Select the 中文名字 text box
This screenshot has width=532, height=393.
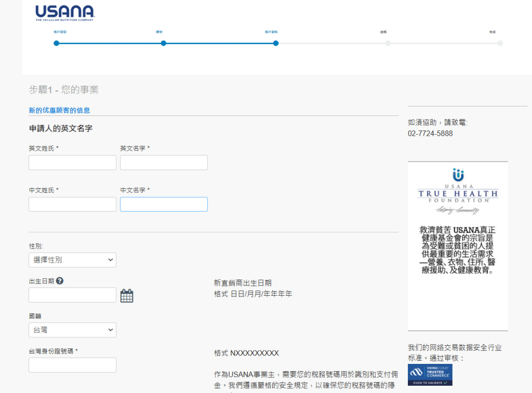click(164, 204)
